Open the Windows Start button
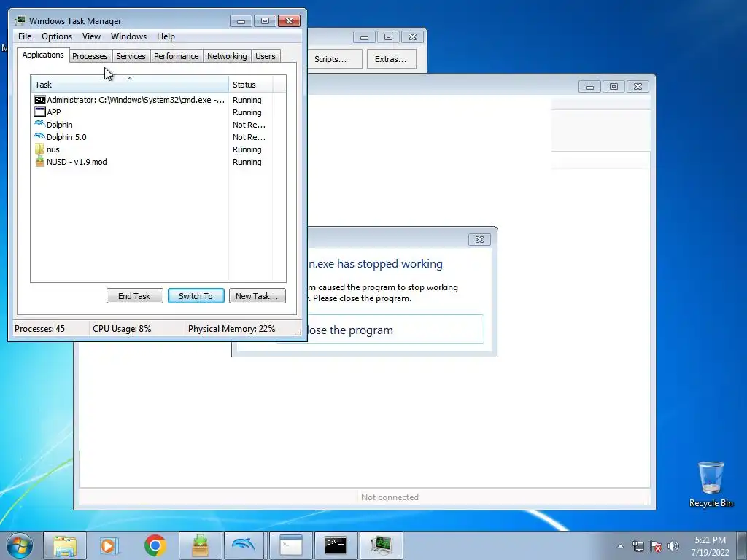747x560 pixels. pyautogui.click(x=20, y=545)
